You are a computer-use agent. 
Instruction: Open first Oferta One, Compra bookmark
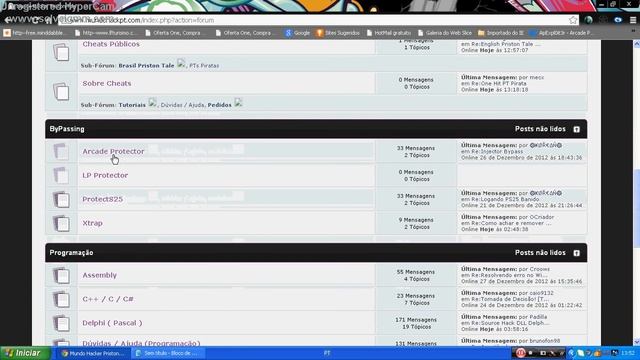[x=174, y=33]
